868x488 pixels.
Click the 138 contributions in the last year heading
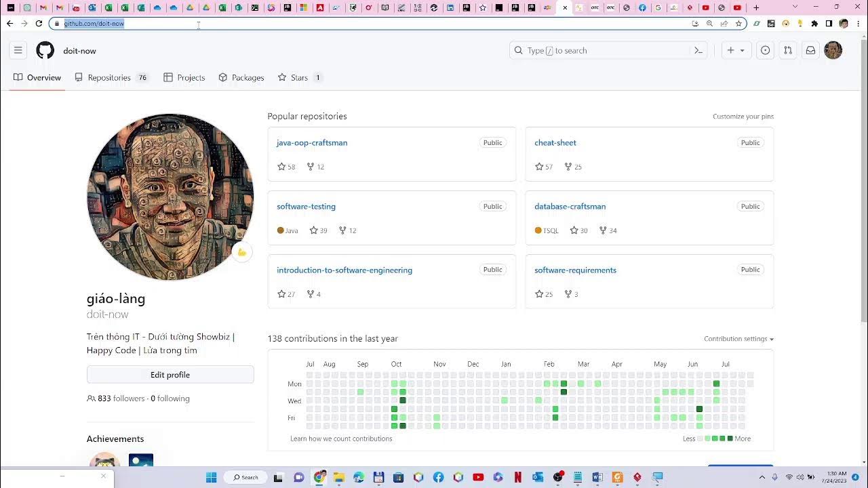click(333, 339)
